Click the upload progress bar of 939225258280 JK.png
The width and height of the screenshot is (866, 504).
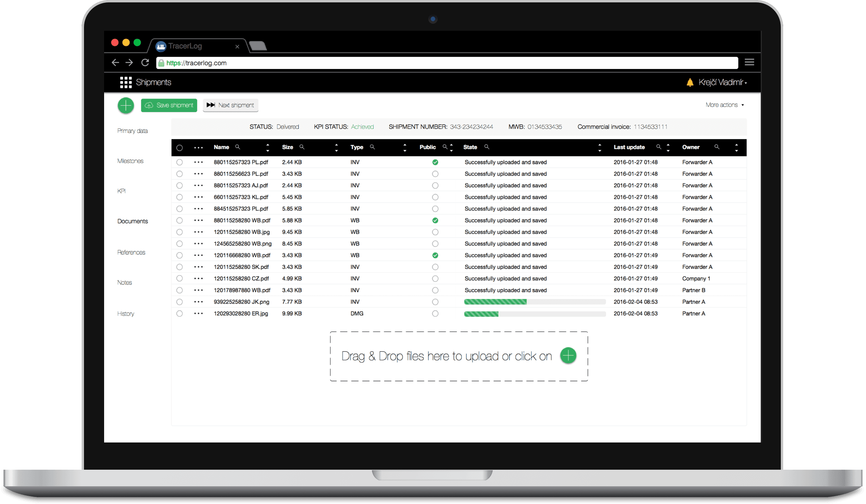pos(535,302)
